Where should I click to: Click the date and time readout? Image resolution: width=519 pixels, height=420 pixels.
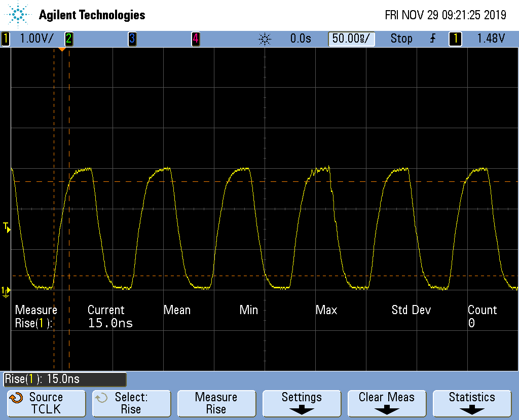click(x=446, y=15)
